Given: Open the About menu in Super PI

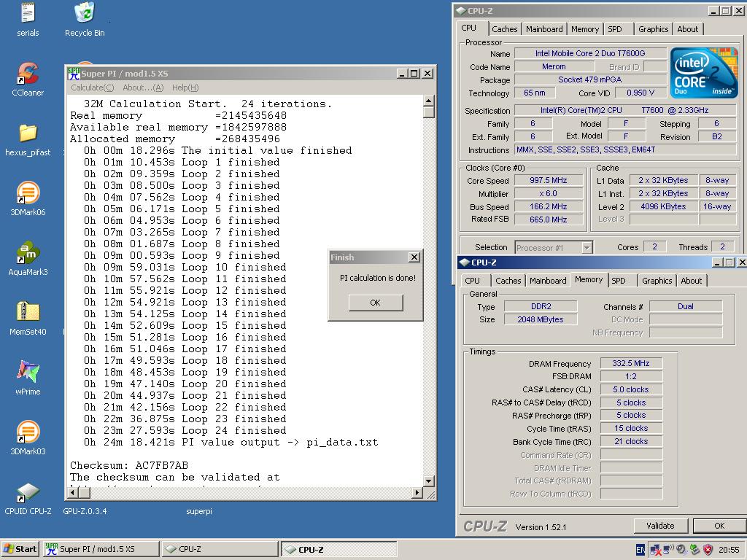Looking at the screenshot, I should click(x=143, y=87).
